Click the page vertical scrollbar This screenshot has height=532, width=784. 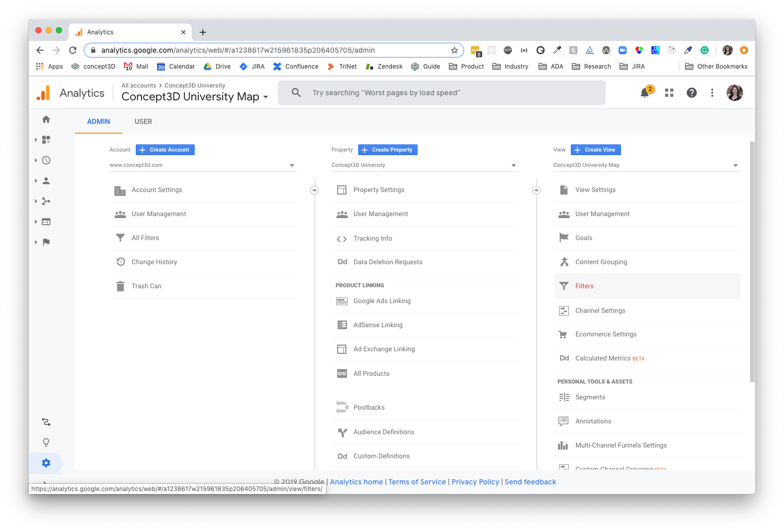tap(752, 261)
